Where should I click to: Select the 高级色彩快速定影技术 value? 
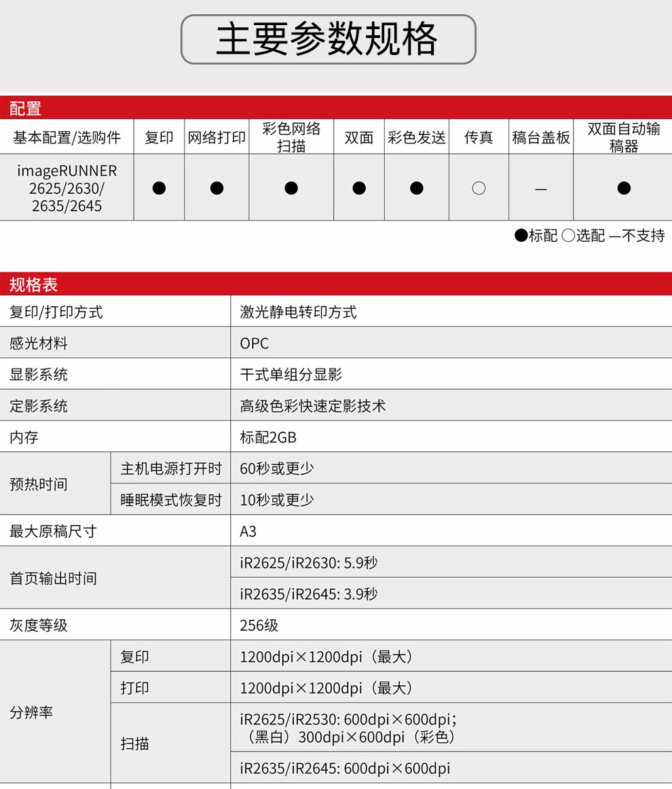[x=313, y=406]
